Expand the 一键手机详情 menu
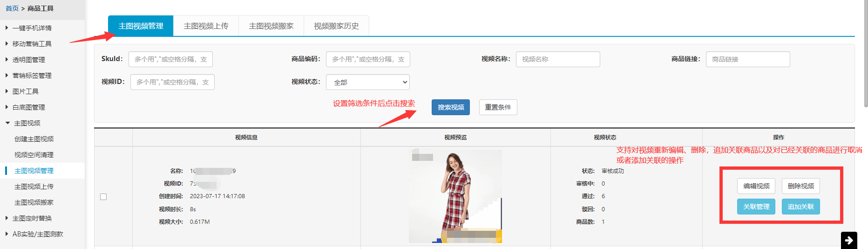The image size is (868, 249). click(x=32, y=28)
